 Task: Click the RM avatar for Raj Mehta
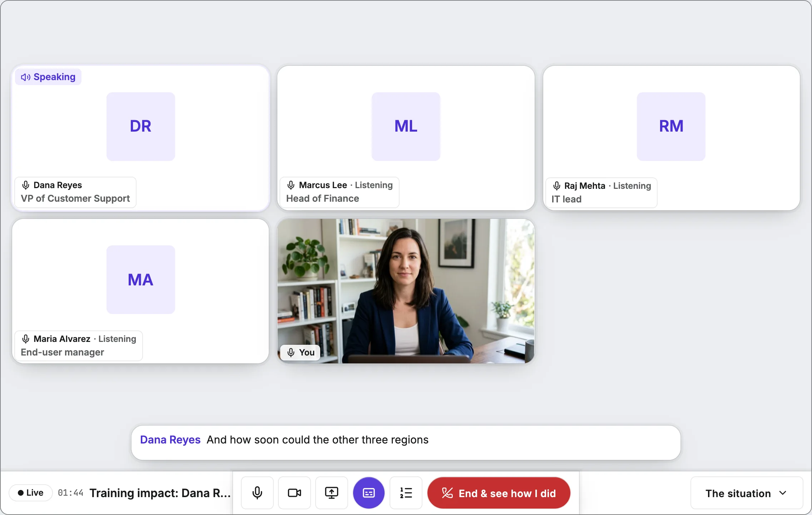pyautogui.click(x=671, y=127)
